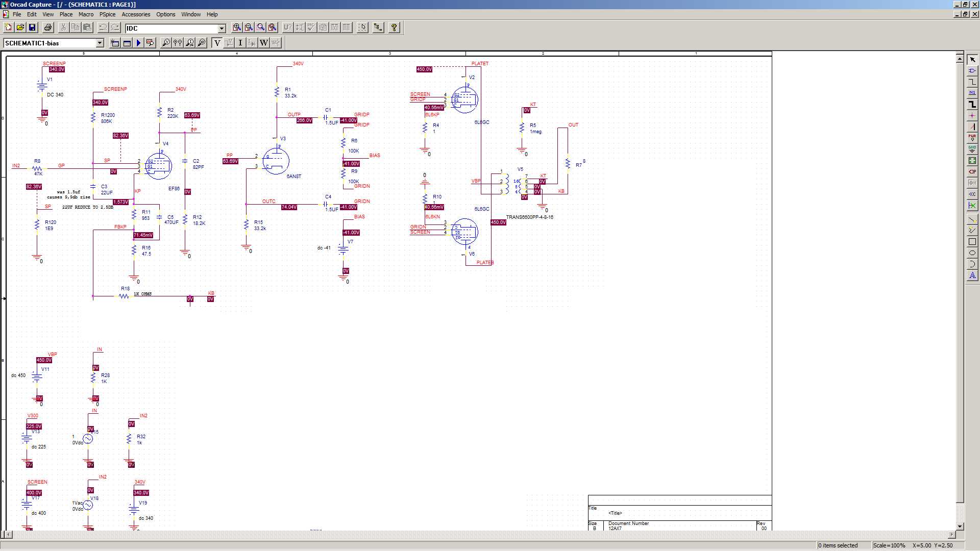980x551 pixels.
Task: Open the File menu
Action: click(x=17, y=14)
